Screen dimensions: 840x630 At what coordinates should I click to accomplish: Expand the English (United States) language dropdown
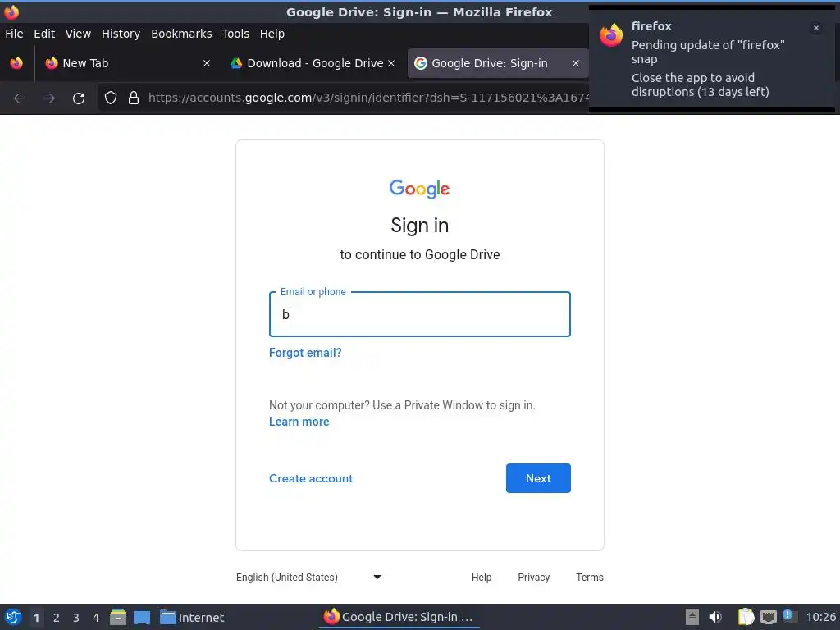308,577
